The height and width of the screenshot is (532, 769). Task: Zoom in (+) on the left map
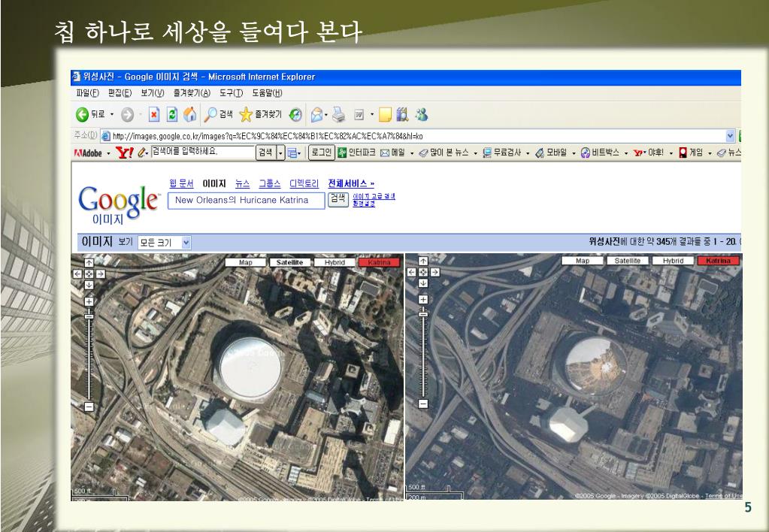pos(89,301)
